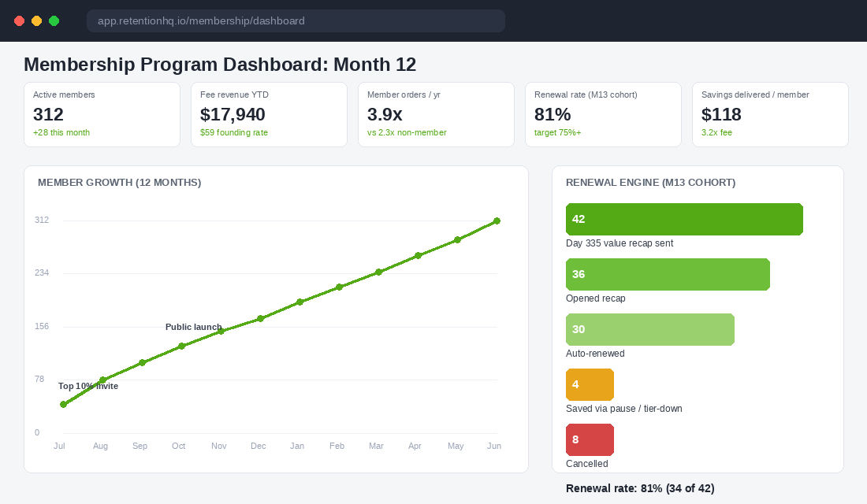
Task: Select the Mar data point on chart
Action: pyautogui.click(x=379, y=272)
